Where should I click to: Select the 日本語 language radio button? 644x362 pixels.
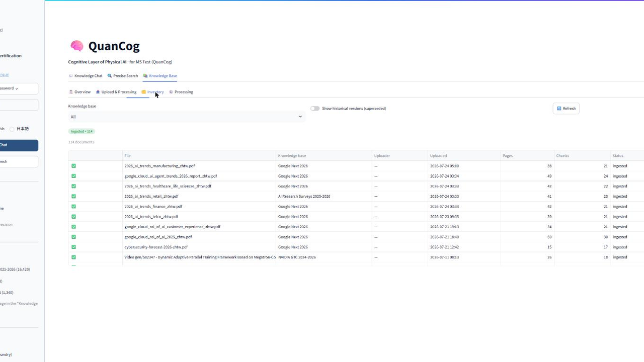click(x=12, y=129)
